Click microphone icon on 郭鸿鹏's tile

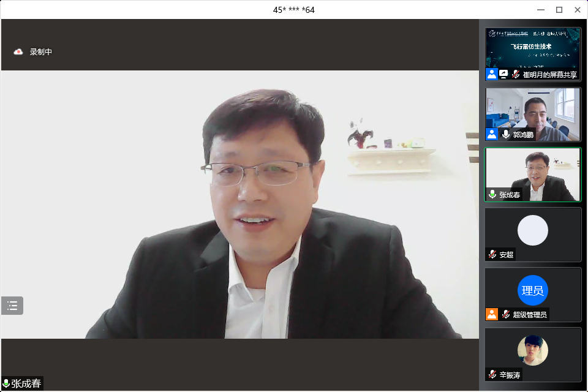(506, 134)
